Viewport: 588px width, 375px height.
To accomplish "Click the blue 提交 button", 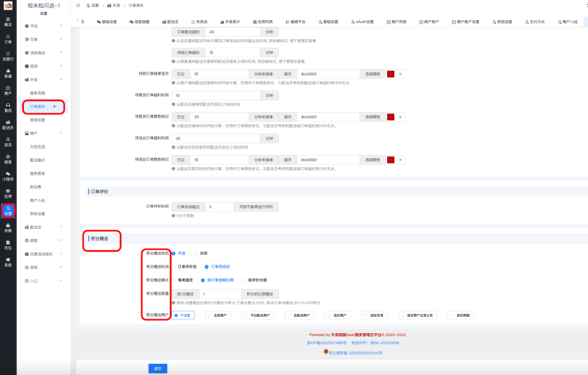I will coord(158,368).
